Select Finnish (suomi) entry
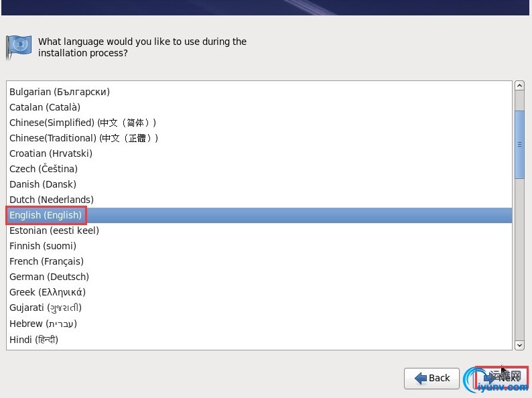The height and width of the screenshot is (398, 532). point(259,246)
